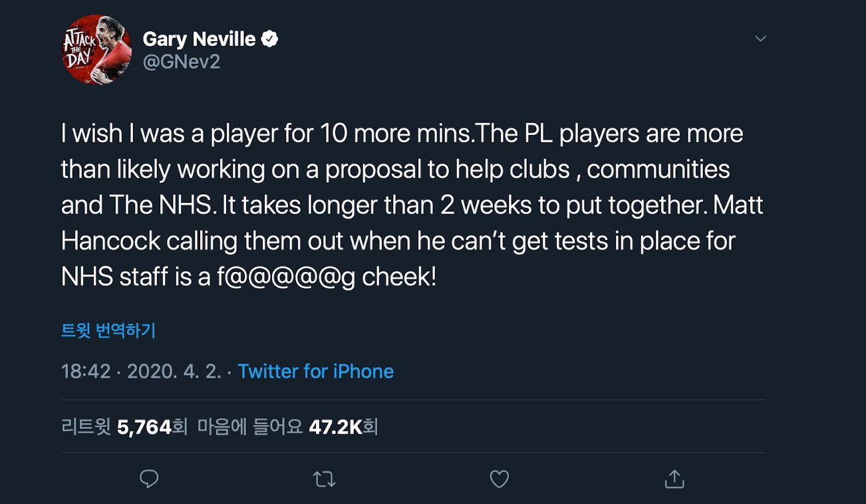Click the 18:42 tweet time
The height and width of the screenshot is (504, 866).
86,371
